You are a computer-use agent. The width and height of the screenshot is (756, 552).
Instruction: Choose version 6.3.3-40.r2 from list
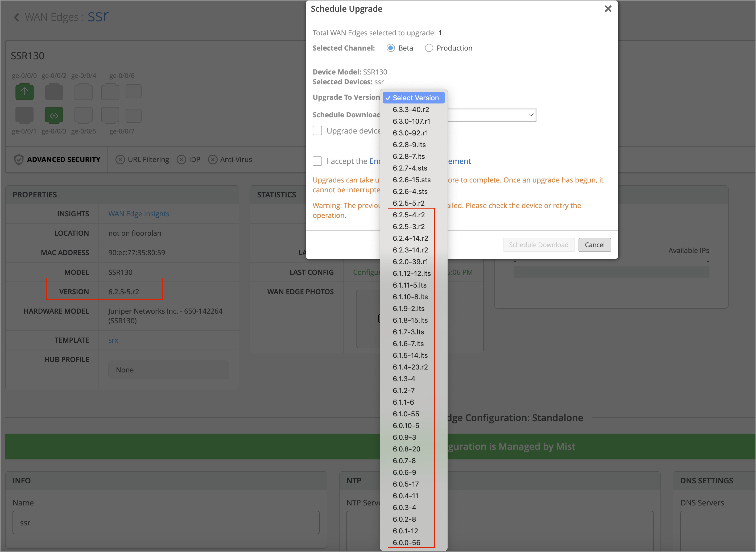click(x=411, y=110)
